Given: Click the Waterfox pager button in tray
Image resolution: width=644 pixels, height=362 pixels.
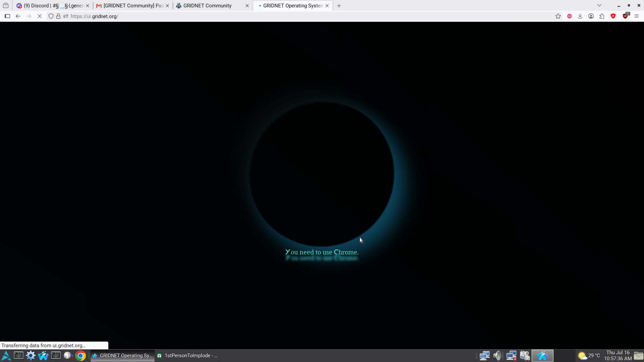Looking at the screenshot, I should 542,356.
